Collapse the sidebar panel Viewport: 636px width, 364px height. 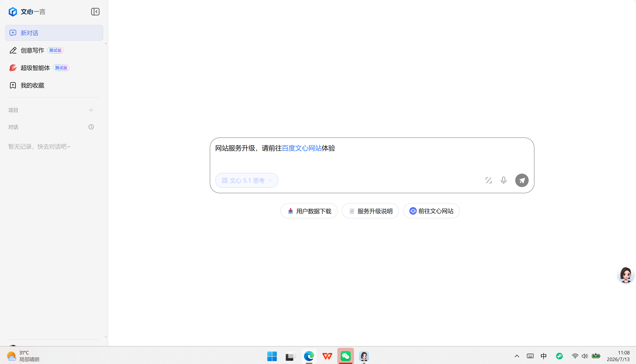pyautogui.click(x=95, y=12)
